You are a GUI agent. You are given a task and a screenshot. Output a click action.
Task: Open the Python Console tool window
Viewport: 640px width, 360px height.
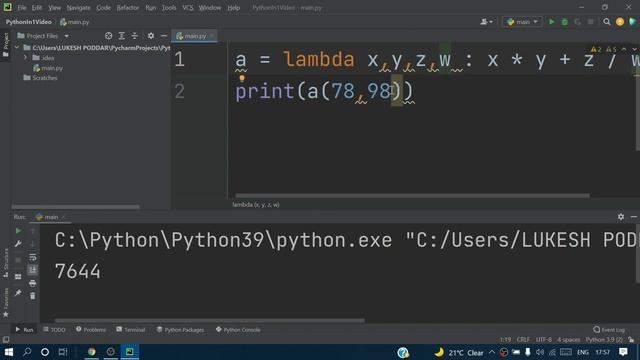tap(238, 329)
